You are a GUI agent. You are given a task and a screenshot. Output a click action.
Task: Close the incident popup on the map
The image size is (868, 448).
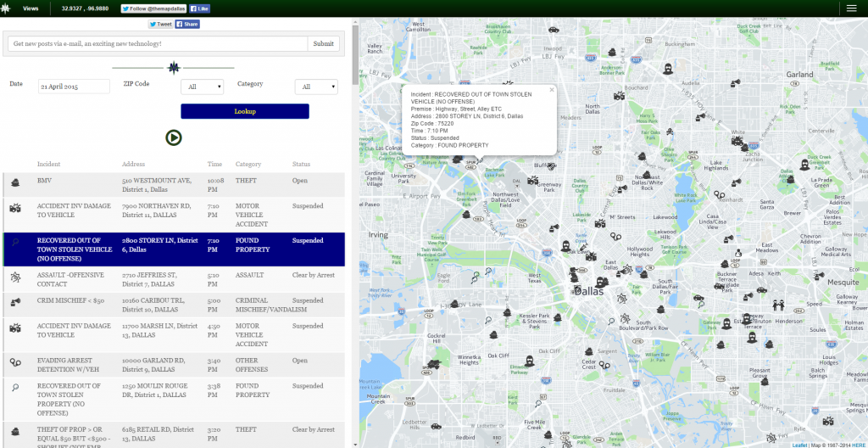click(551, 89)
